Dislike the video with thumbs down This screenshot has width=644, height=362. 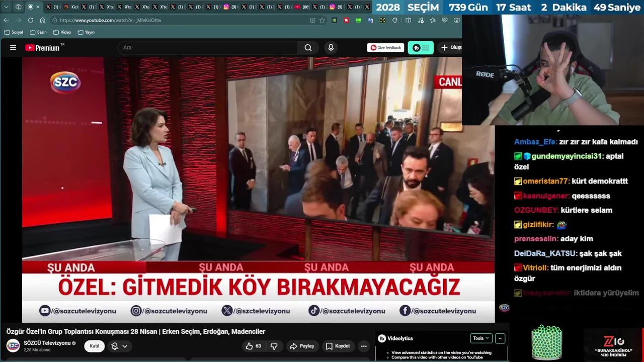274,346
